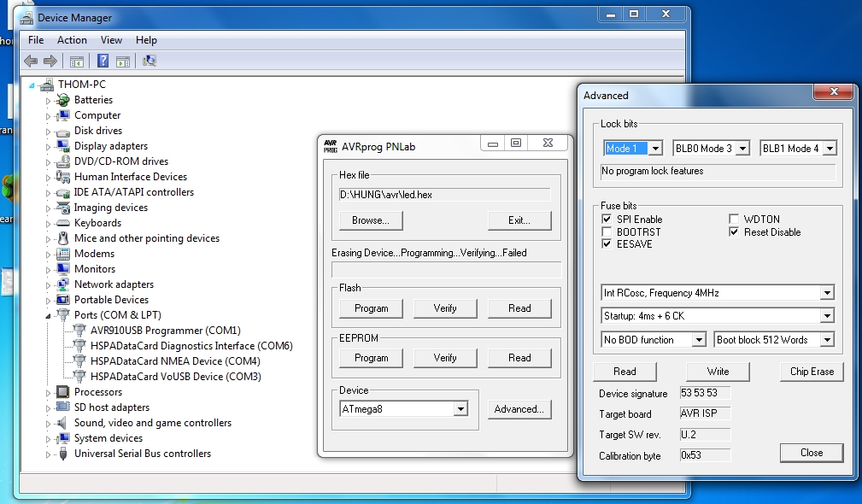Click the Scan for hardware changes toolbar icon
The height and width of the screenshot is (504, 862).
click(x=150, y=61)
